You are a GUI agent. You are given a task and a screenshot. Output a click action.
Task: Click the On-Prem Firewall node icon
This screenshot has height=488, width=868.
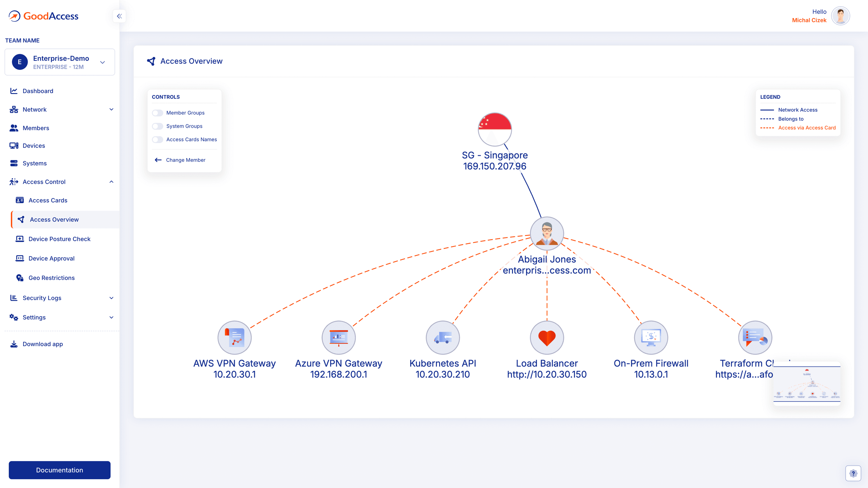[x=651, y=337]
